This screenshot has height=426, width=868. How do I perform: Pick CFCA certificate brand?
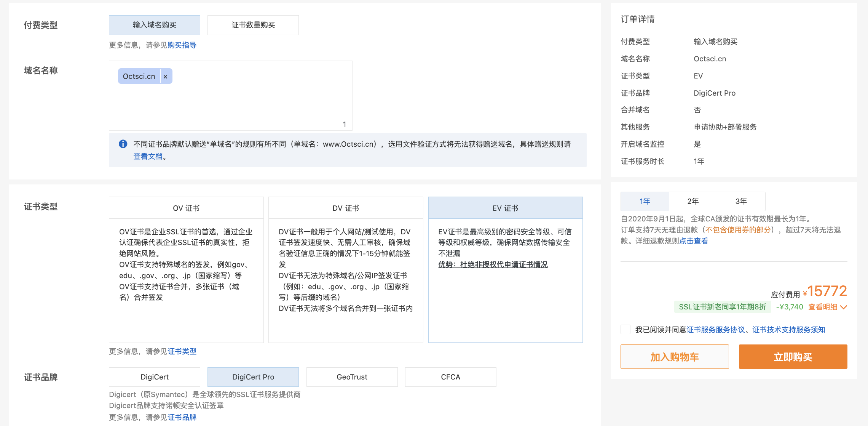pos(450,377)
